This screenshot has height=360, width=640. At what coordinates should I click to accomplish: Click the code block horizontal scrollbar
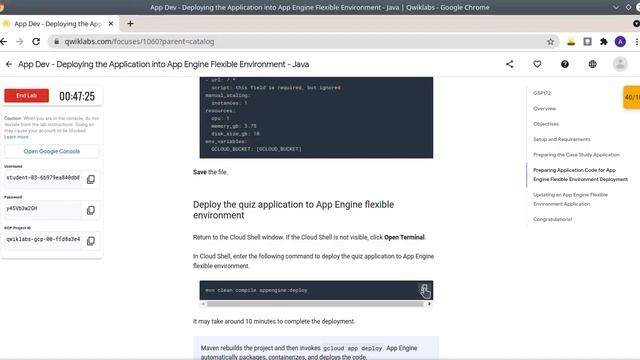[315, 304]
